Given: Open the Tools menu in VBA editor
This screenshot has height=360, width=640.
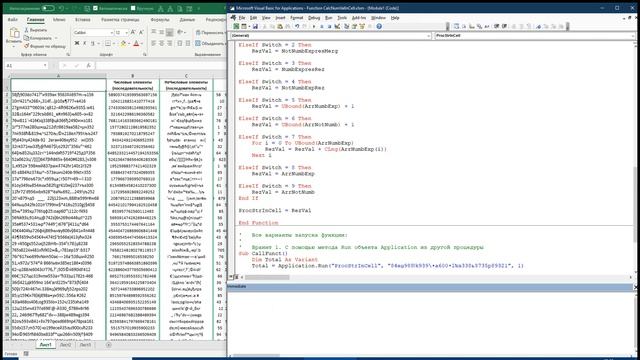Looking at the screenshot, I should click(x=342, y=18).
